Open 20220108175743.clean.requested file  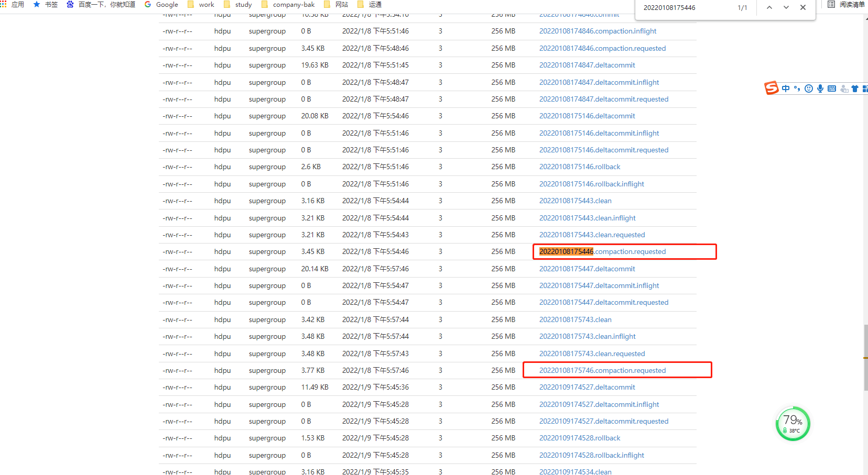[592, 354]
